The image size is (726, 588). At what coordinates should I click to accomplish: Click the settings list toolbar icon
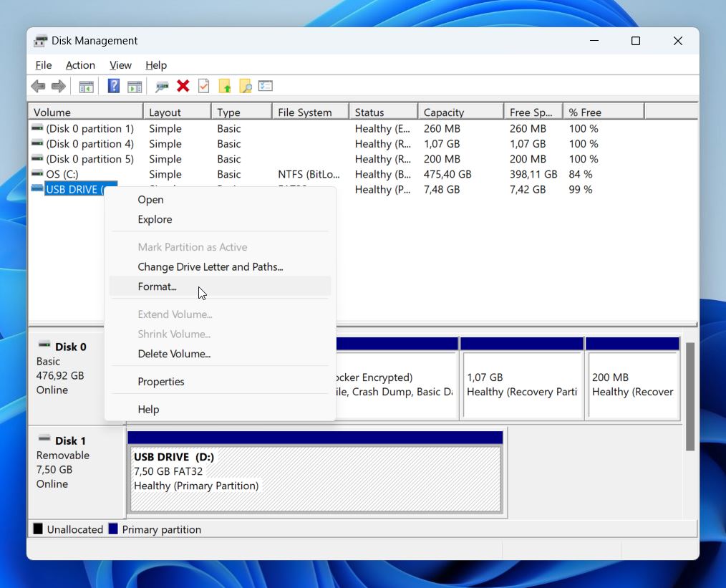coord(266,86)
